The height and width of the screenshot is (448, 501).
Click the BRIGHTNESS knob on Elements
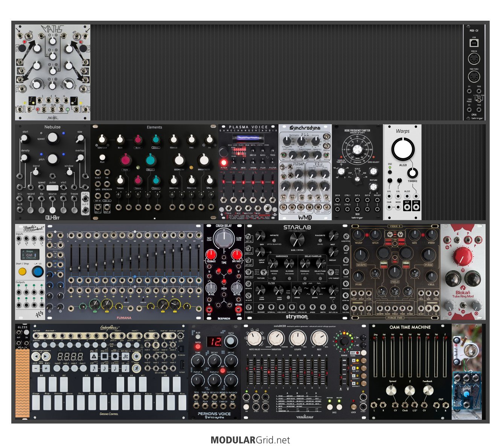204,160
